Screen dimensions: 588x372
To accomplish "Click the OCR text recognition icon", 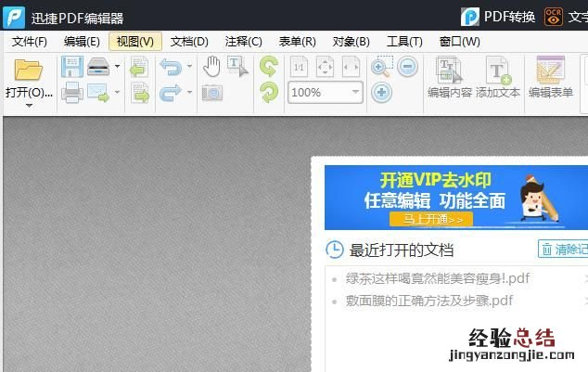I will (x=554, y=17).
